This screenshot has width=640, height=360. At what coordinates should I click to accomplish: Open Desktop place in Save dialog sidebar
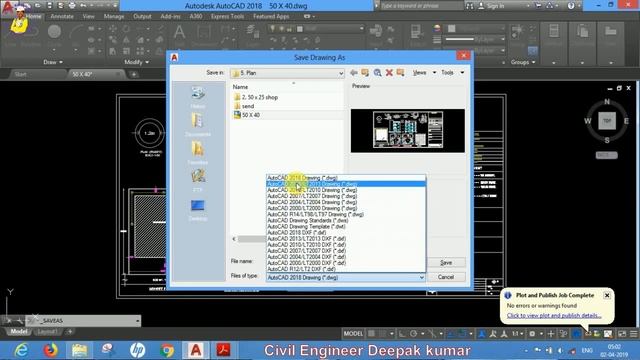tap(198, 210)
